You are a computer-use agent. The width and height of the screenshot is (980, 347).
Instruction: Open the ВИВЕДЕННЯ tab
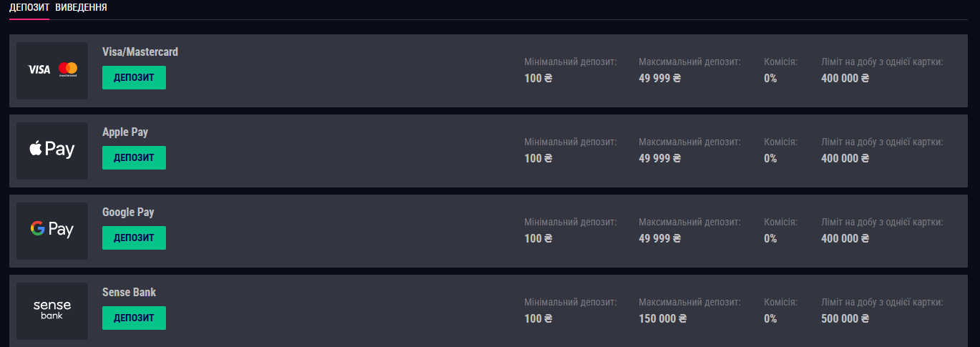(x=82, y=8)
